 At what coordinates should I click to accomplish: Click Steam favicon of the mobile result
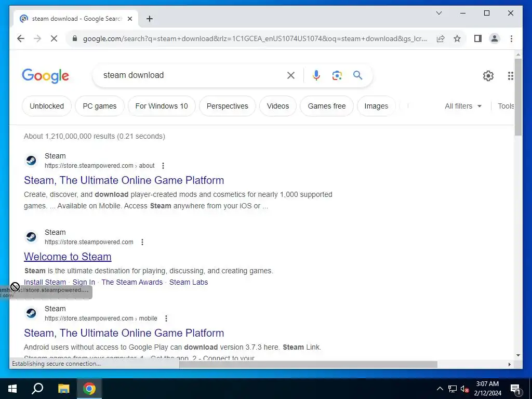pos(31,313)
